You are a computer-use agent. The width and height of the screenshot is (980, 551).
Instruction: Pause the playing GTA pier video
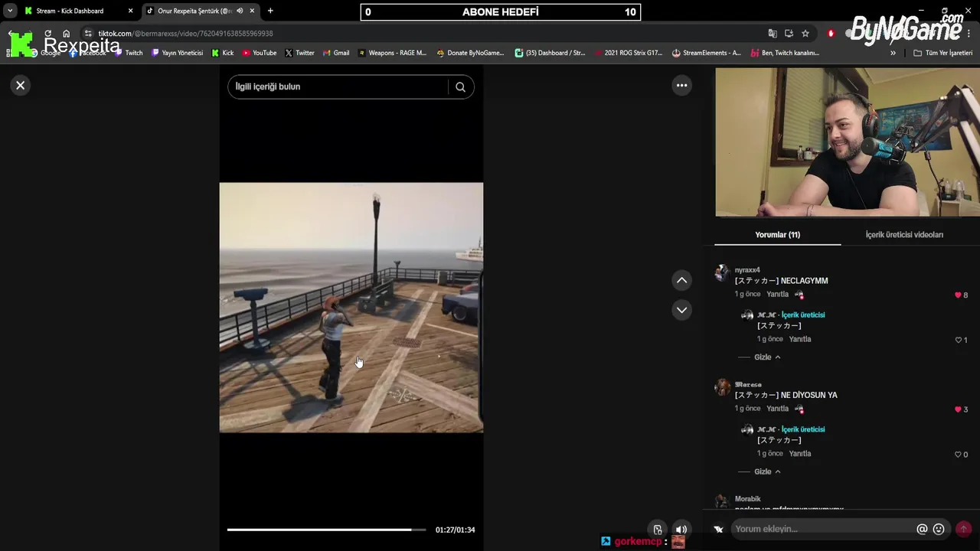(351, 307)
